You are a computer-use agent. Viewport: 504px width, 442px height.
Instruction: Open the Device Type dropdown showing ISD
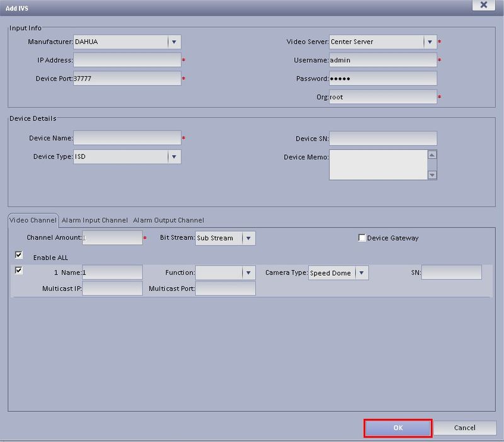tap(127, 157)
